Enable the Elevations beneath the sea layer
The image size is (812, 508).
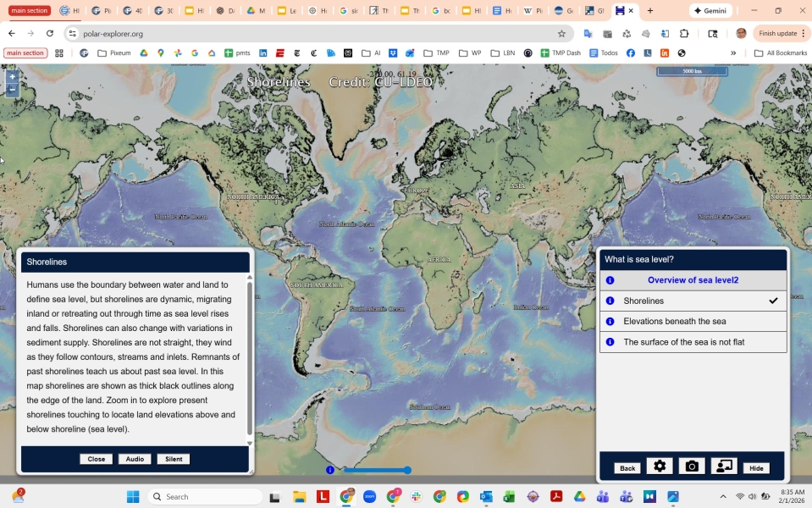[675, 322]
